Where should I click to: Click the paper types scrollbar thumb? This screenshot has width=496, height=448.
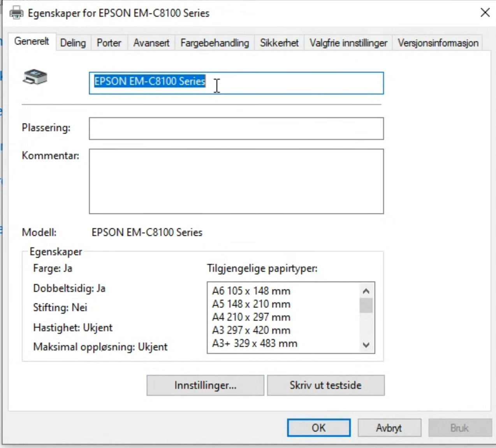[x=366, y=305]
